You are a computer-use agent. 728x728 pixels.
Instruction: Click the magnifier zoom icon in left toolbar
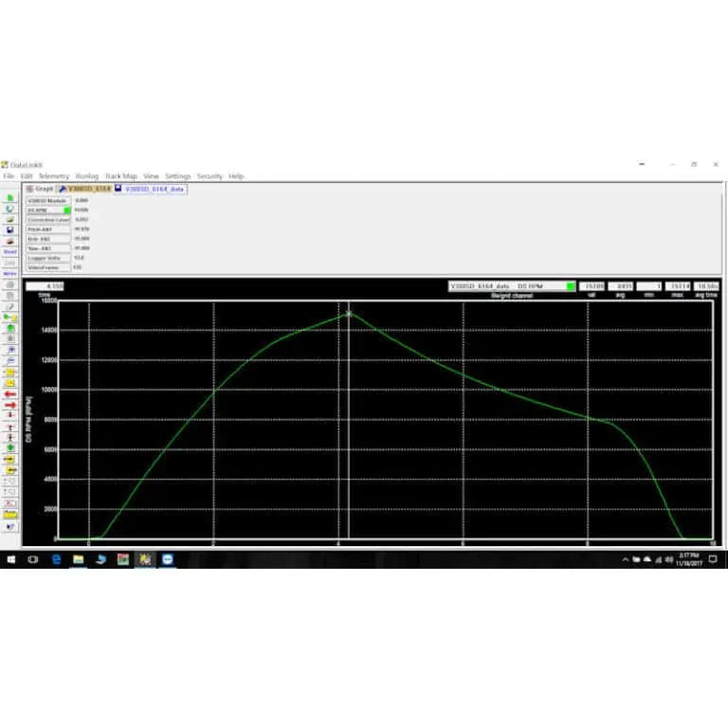[10, 350]
